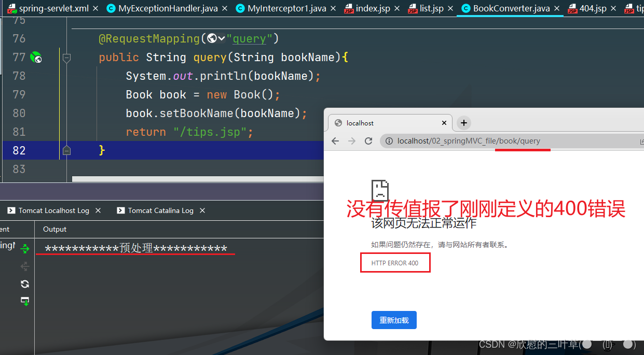Click the editor horizontal scrollbar
Screen dimensions: 644x355
[197, 179]
